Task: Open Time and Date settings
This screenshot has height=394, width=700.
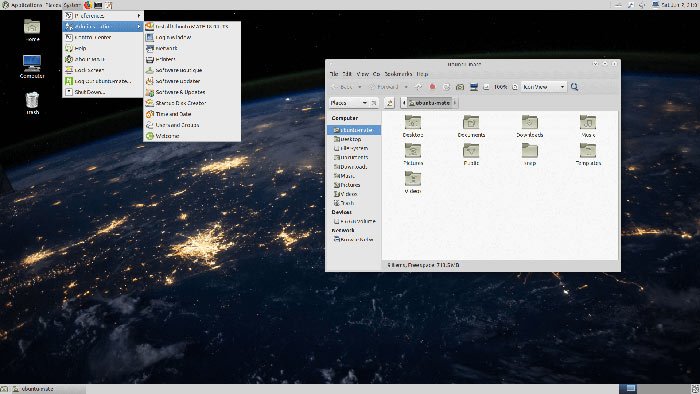Action: click(192, 114)
